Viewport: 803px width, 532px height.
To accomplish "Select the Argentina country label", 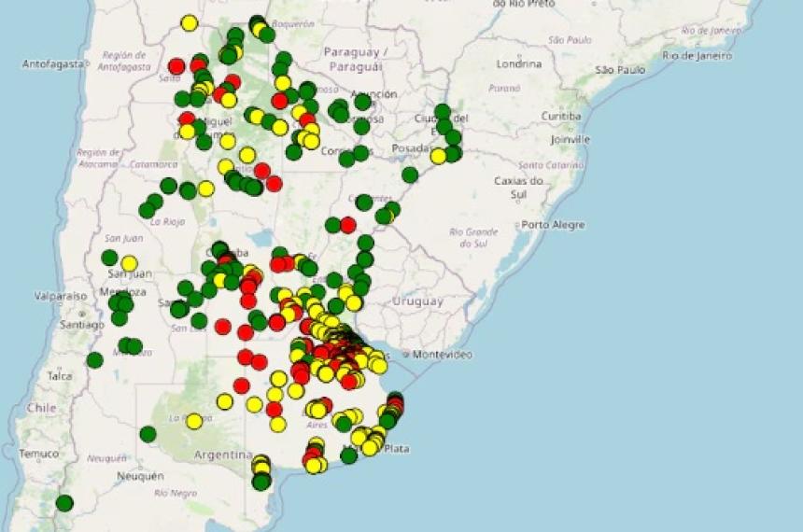I will tap(223, 455).
